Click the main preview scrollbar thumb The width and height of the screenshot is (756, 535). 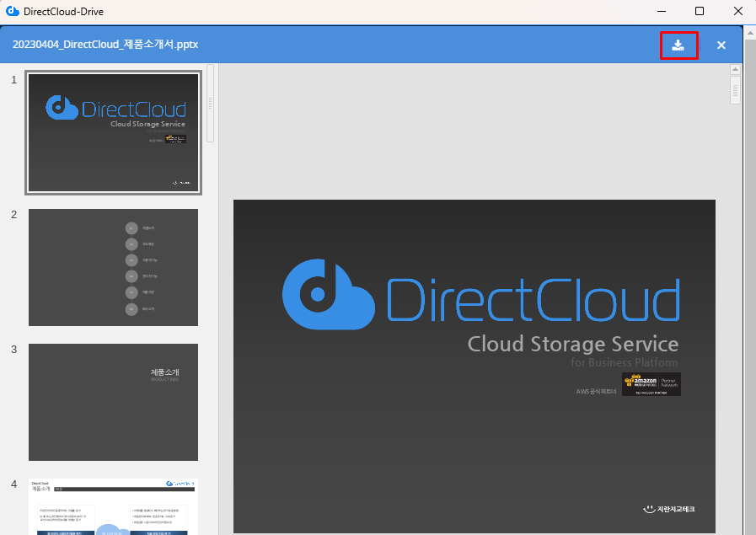tap(735, 89)
